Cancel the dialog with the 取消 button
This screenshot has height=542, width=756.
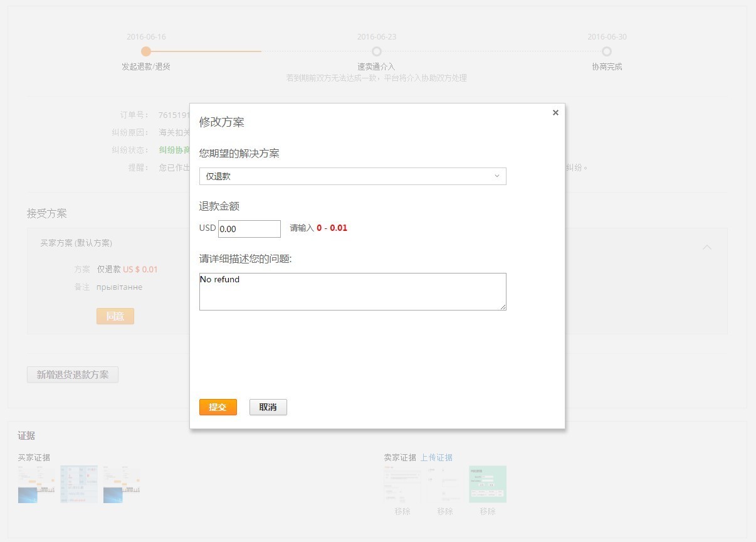click(268, 406)
